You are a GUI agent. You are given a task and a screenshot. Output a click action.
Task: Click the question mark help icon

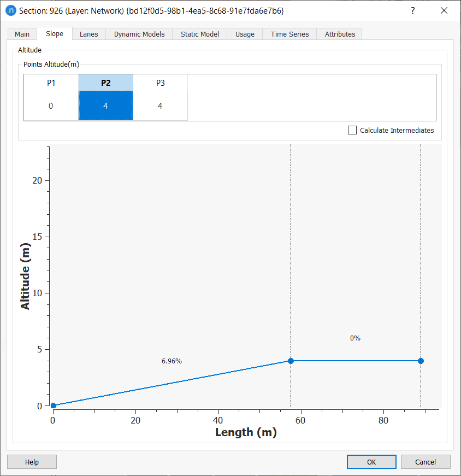tap(412, 11)
